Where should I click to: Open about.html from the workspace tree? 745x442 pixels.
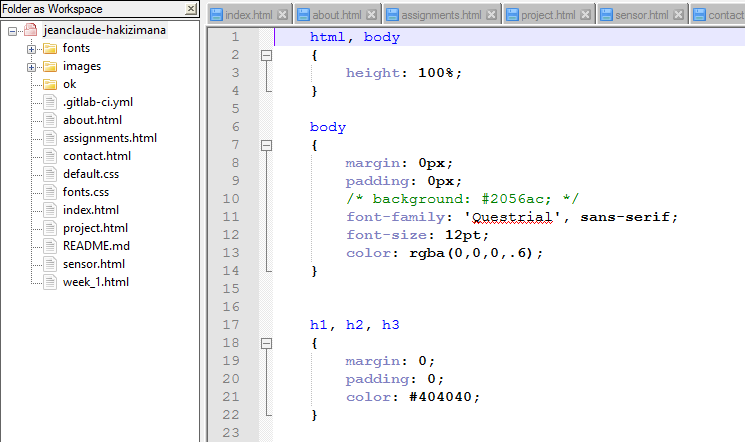coord(93,120)
